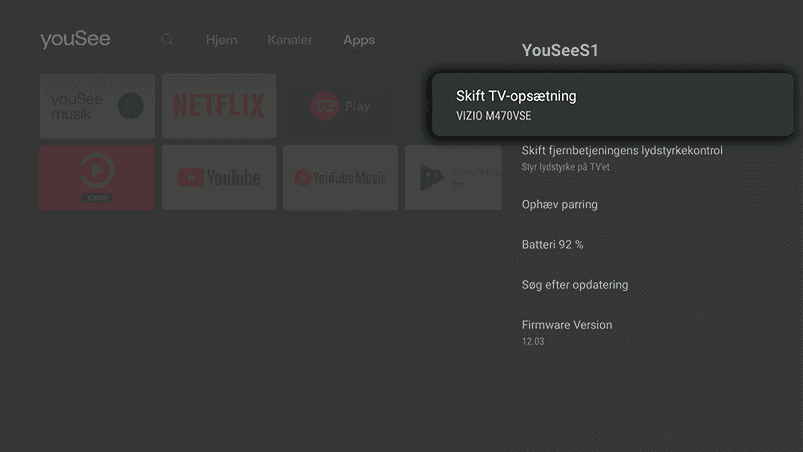Click the firmware number 12.03
Image resolution: width=803 pixels, height=452 pixels.
click(x=533, y=341)
